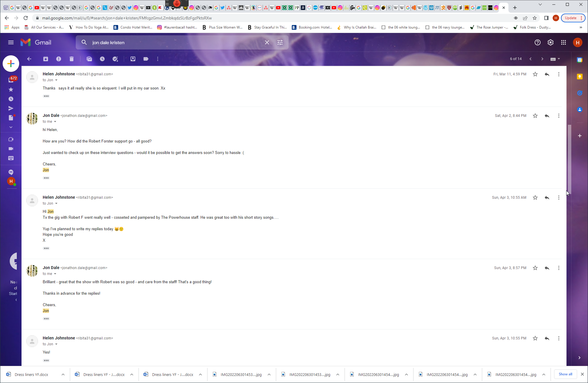Image resolution: width=588 pixels, height=383 pixels.
Task: Show details for Apr 3 10:55 PM 'to Jon'
Action: 56,344
